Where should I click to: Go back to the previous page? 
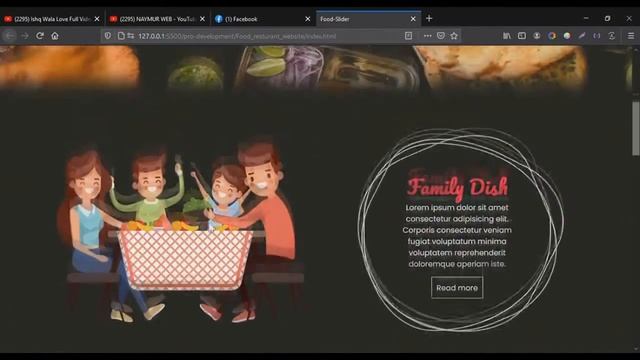click(x=9, y=36)
